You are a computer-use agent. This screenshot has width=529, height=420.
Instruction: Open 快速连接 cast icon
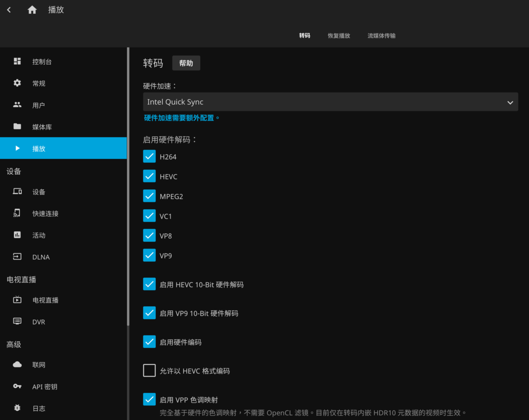pos(17,213)
